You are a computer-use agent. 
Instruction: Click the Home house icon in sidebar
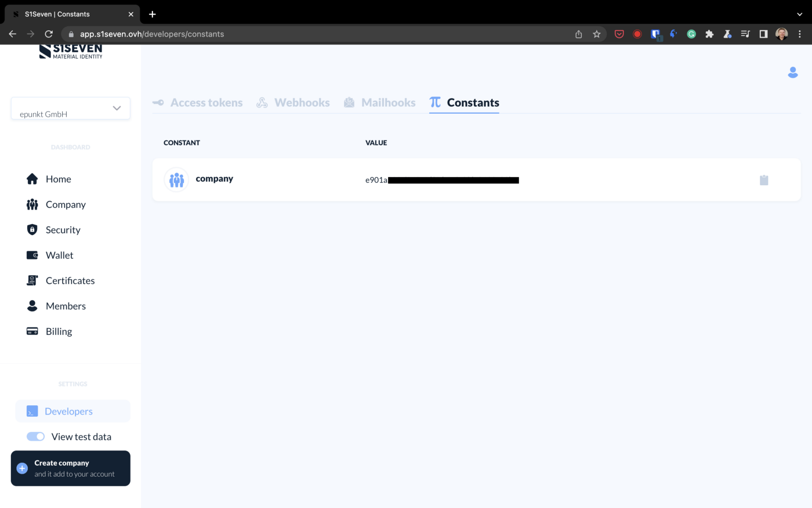coord(32,179)
